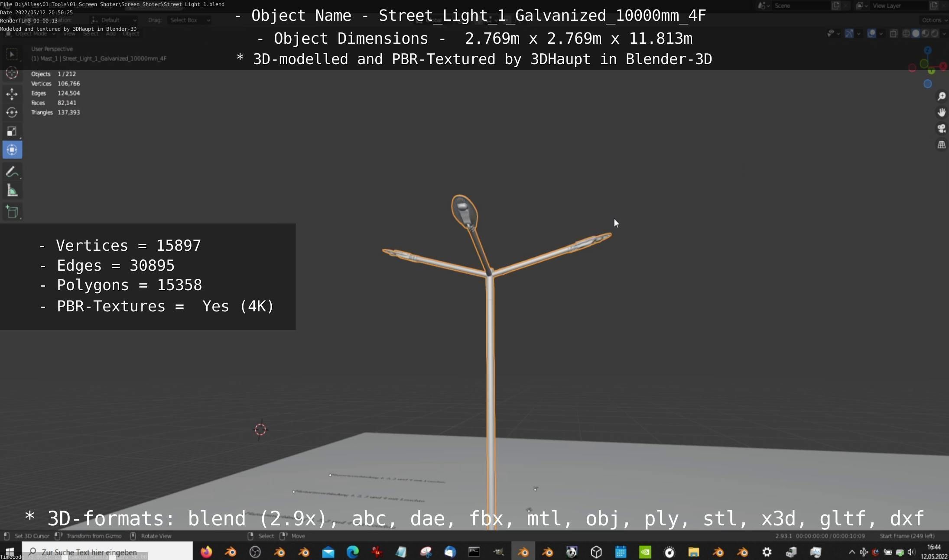The height and width of the screenshot is (560, 949).
Task: Select the active Transform tool
Action: click(x=12, y=150)
